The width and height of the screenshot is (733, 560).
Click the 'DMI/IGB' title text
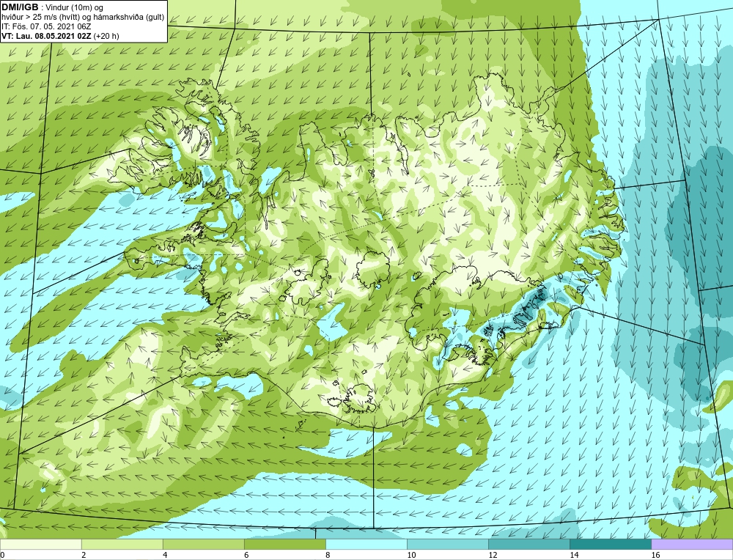coord(20,7)
